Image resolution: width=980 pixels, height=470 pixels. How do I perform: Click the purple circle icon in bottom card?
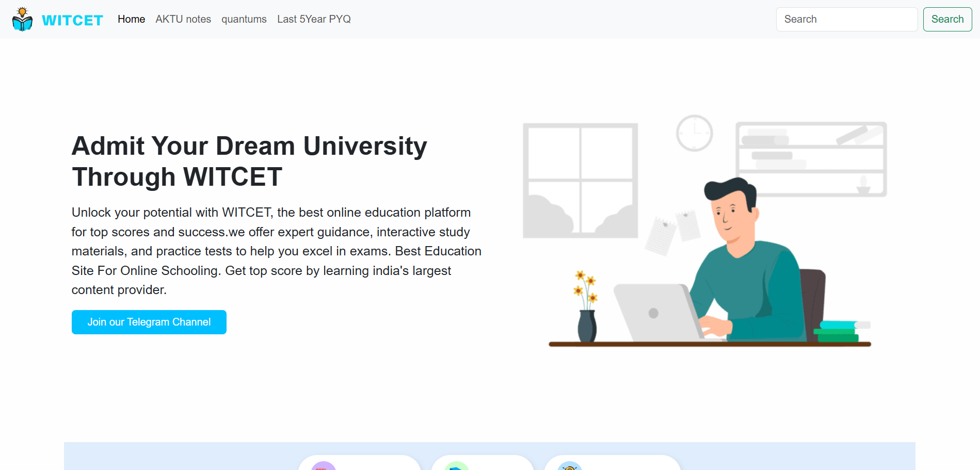324,466
